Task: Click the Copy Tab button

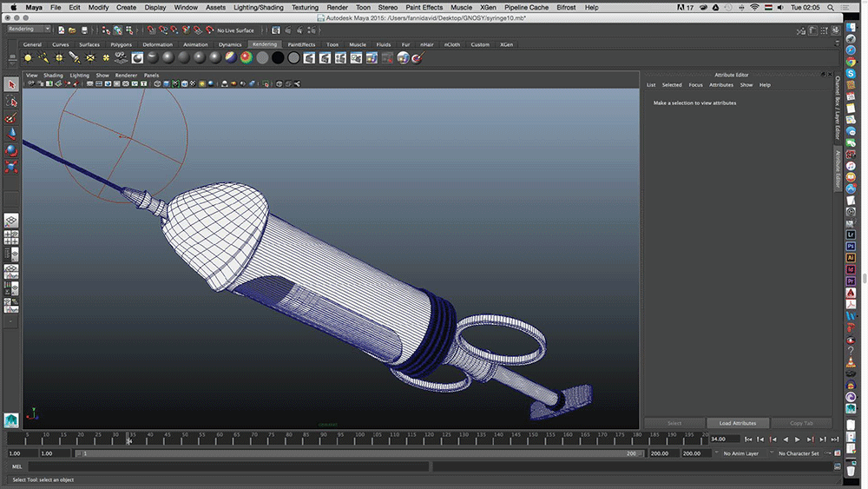Action: point(801,423)
